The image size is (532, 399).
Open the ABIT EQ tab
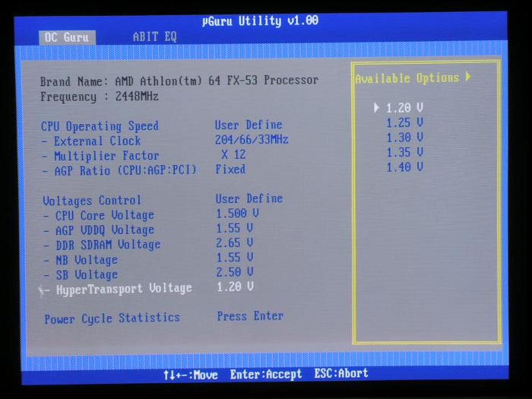[x=155, y=37]
